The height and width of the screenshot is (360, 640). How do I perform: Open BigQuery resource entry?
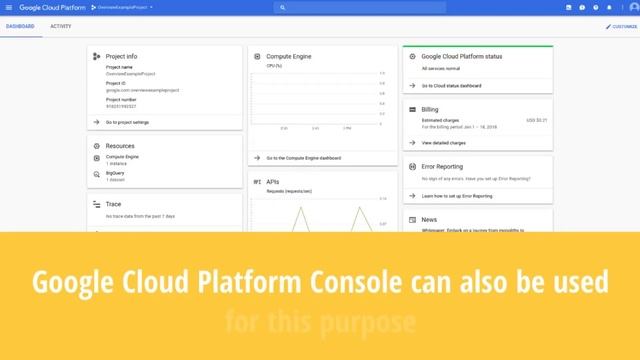coord(116,176)
